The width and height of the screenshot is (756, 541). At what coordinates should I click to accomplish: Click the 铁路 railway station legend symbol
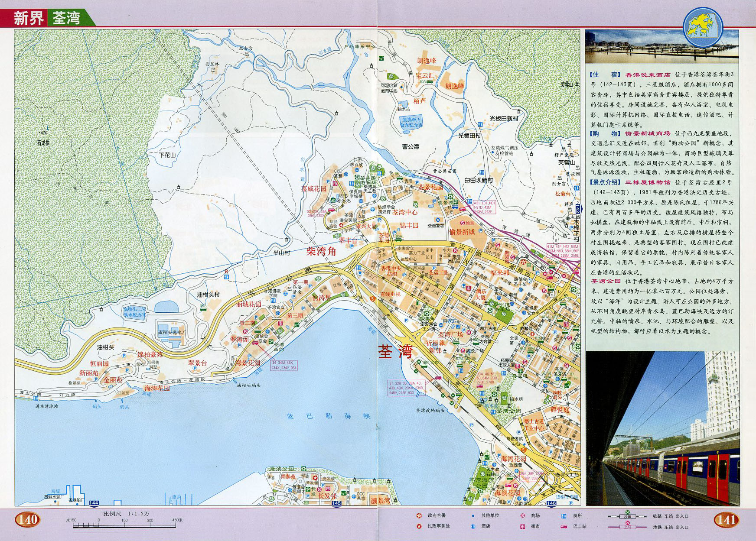click(x=627, y=516)
